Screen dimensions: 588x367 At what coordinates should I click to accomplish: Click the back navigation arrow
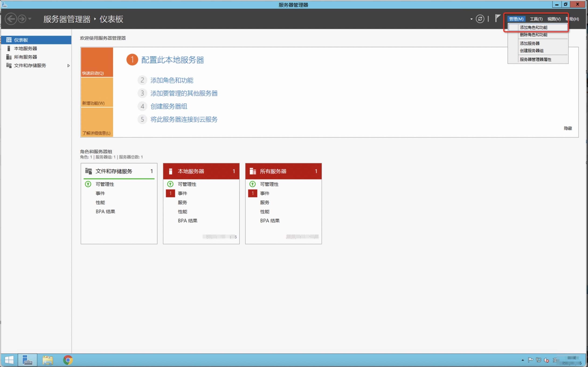tap(11, 19)
